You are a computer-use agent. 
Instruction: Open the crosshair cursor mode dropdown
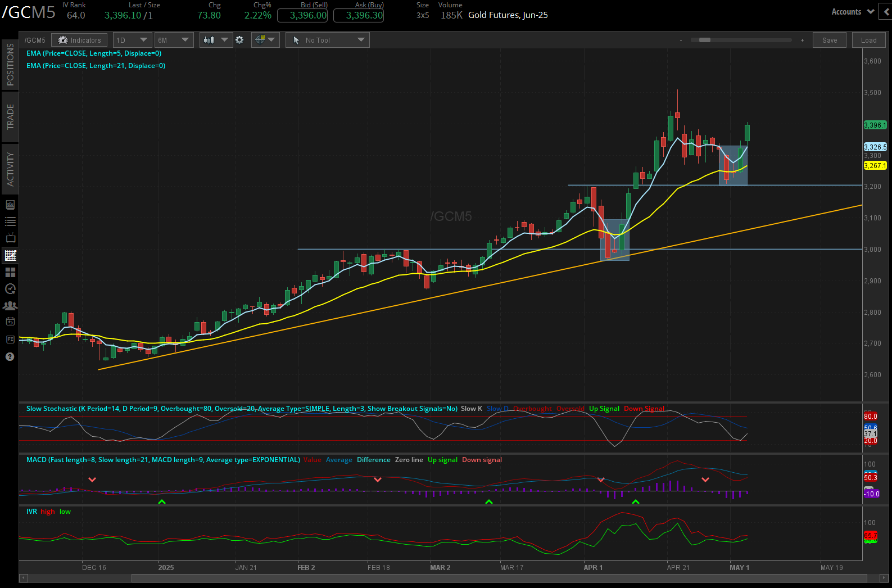[x=265, y=40]
